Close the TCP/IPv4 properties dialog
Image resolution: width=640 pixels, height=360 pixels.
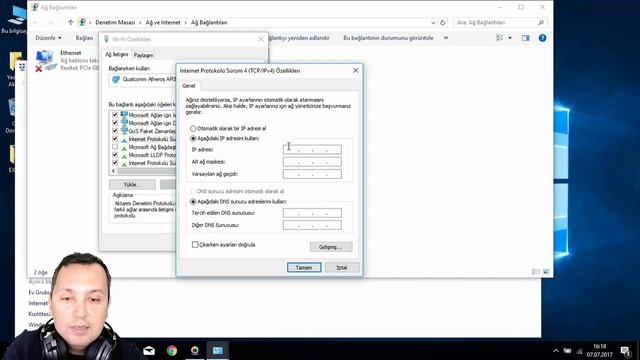click(355, 71)
